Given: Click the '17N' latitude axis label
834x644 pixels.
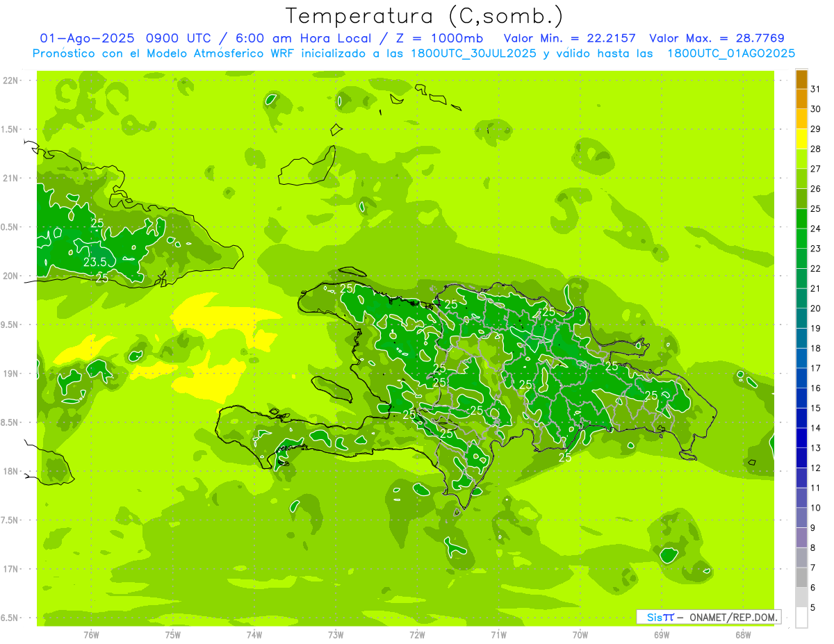Looking at the screenshot, I should [11, 569].
